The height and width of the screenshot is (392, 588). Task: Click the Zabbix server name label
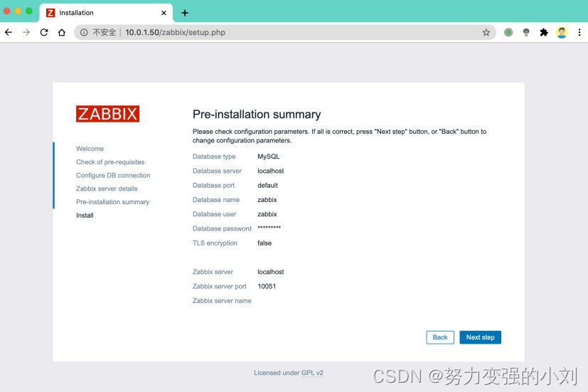(222, 300)
